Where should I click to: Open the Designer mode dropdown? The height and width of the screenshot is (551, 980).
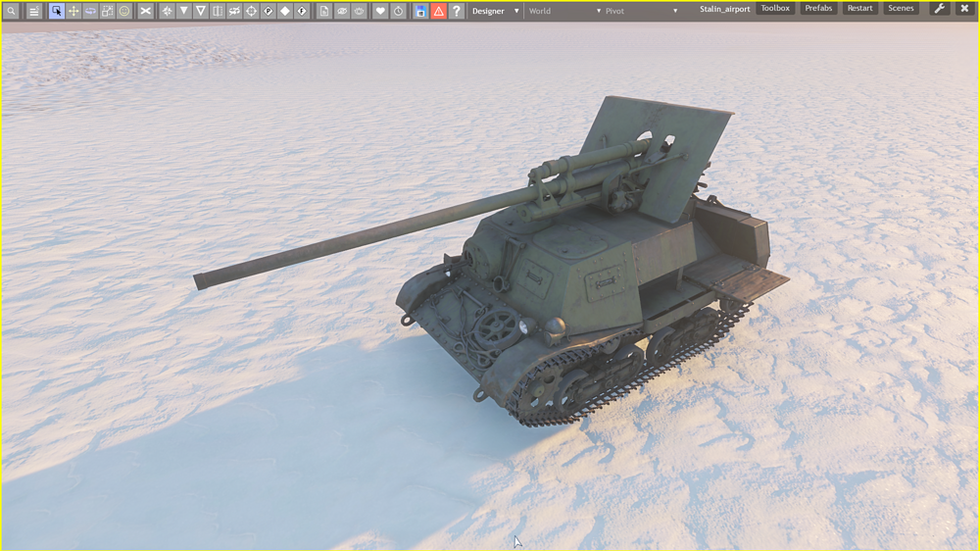(495, 11)
